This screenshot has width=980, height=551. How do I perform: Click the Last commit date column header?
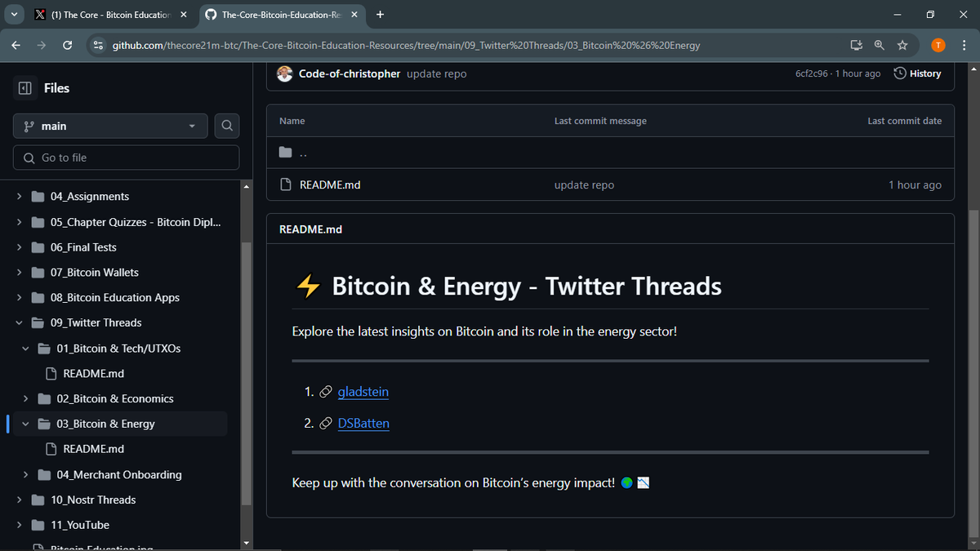tap(904, 121)
